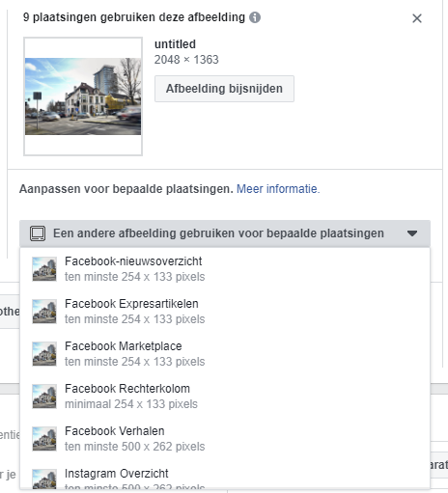Choose the Facebook Marketplace placement

(225, 354)
